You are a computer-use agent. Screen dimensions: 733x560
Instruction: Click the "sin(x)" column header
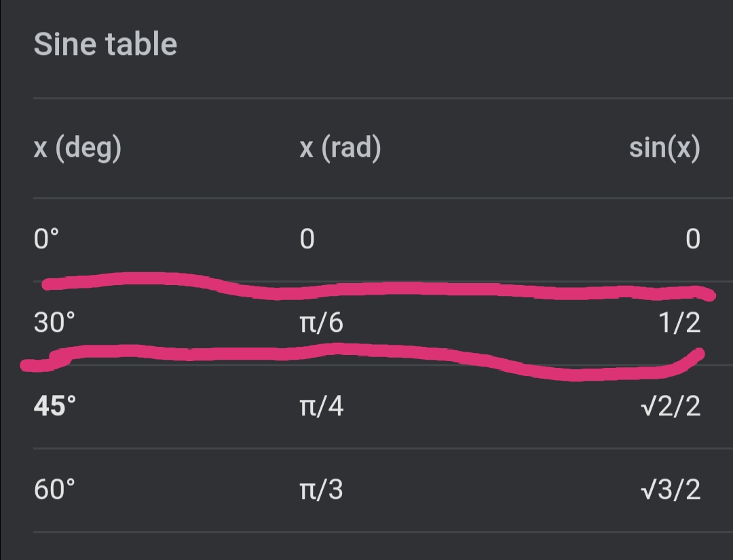click(x=664, y=149)
